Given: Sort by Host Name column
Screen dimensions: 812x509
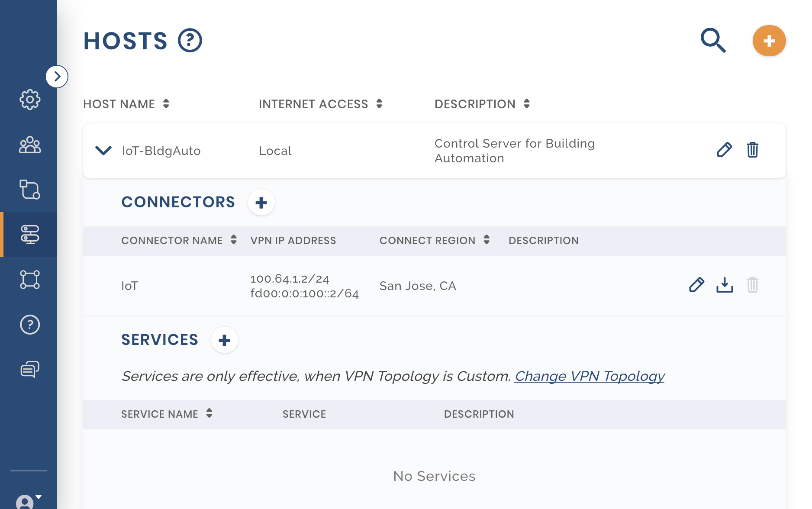Looking at the screenshot, I should pyautogui.click(x=166, y=104).
